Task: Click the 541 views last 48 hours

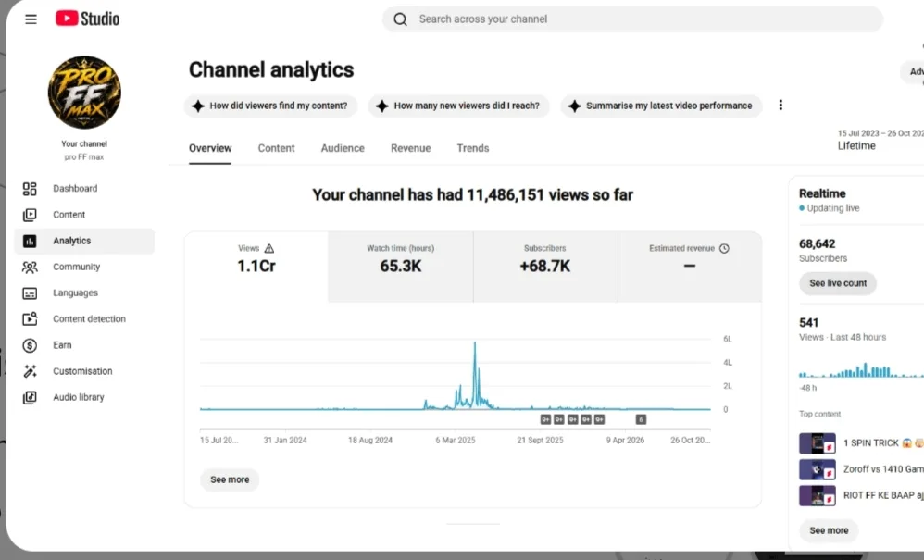Action: point(808,323)
